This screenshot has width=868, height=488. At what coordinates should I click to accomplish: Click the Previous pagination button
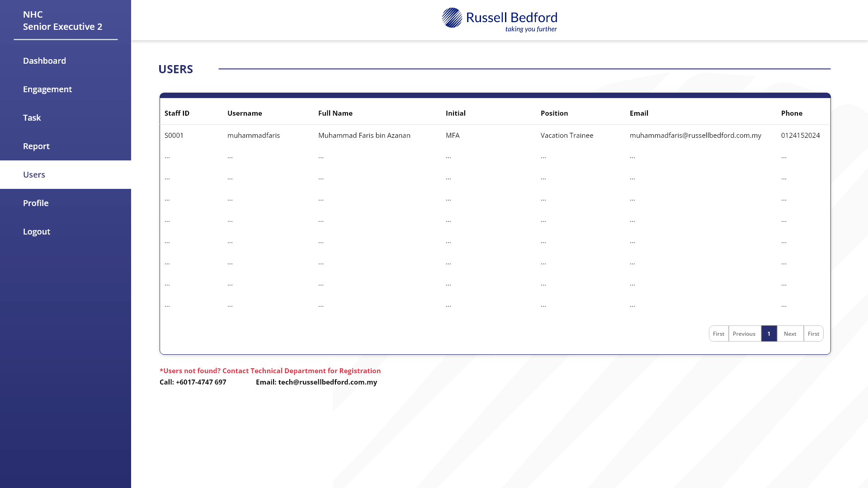[744, 333]
